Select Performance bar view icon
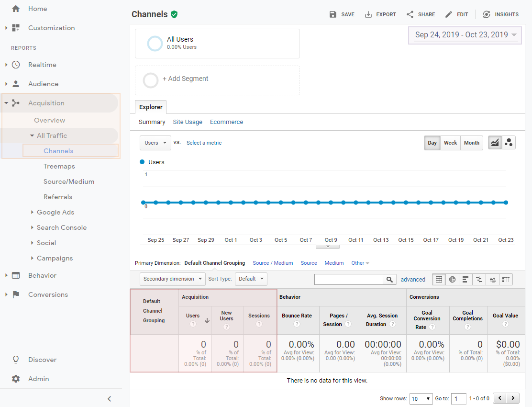 coord(465,279)
